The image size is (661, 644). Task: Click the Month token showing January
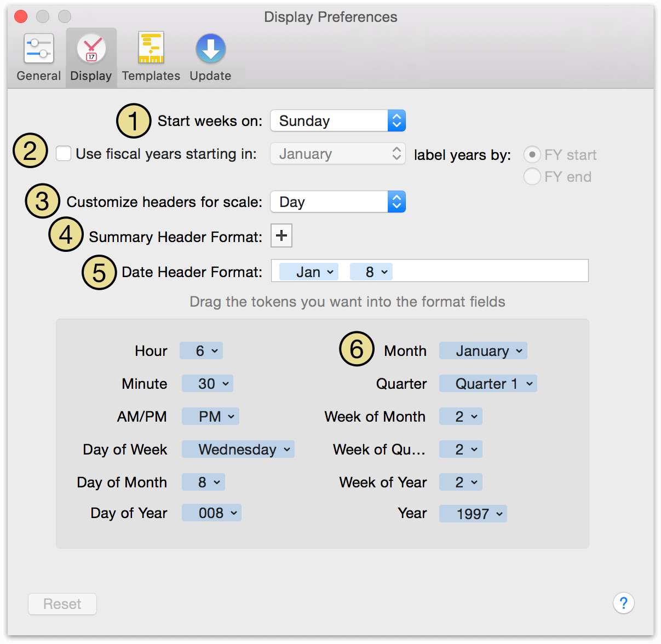(483, 350)
